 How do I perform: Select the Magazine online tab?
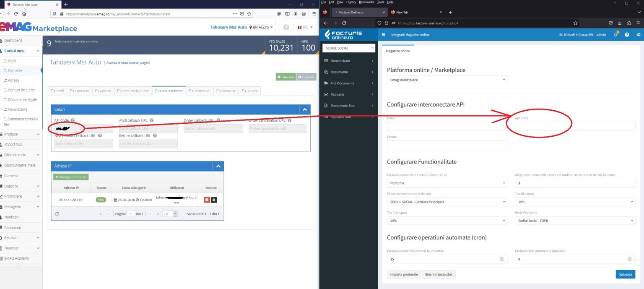pos(398,51)
